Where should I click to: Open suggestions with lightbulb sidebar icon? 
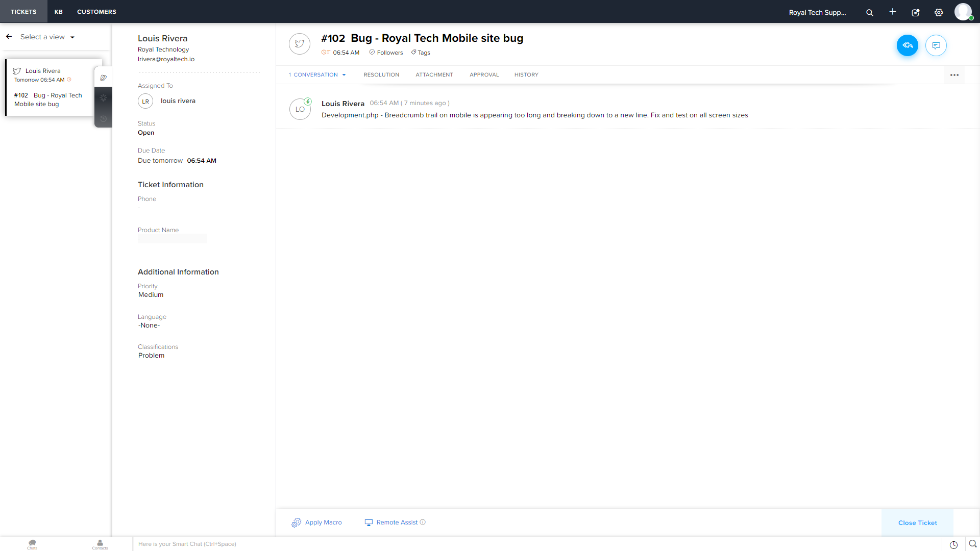click(x=103, y=98)
